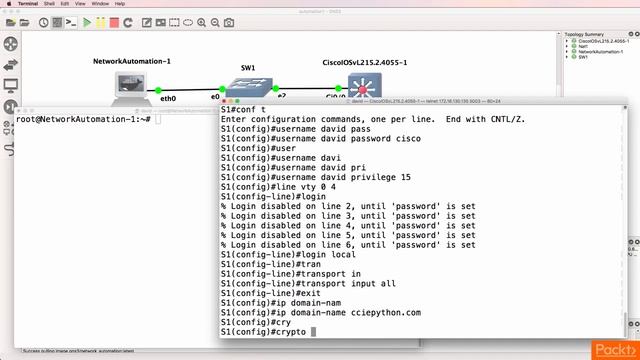Image resolution: width=640 pixels, height=360 pixels.
Task: Start all nodes with green play icon
Action: click(87, 23)
